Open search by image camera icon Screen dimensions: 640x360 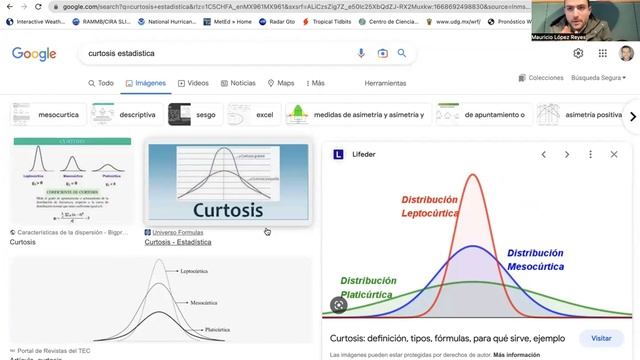[x=382, y=53]
